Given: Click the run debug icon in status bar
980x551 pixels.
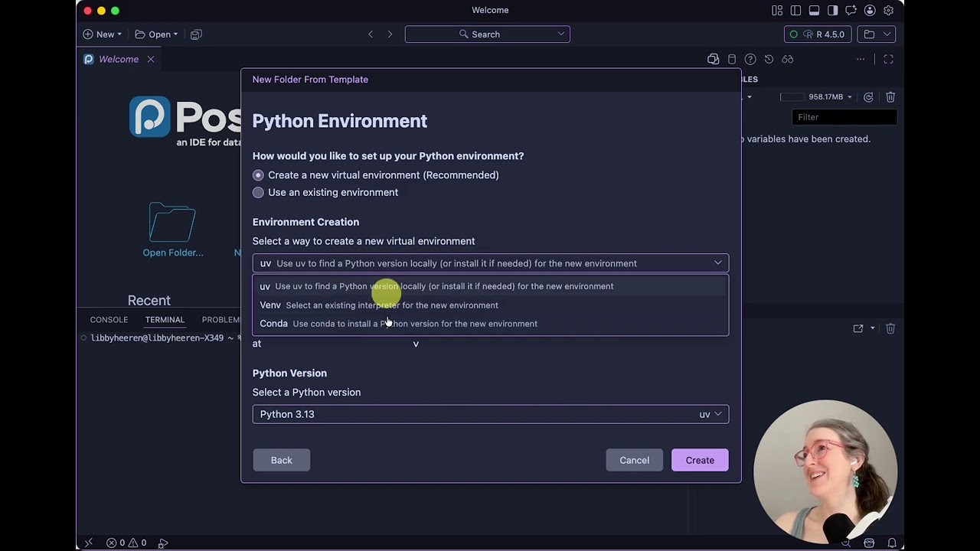Looking at the screenshot, I should (x=163, y=543).
